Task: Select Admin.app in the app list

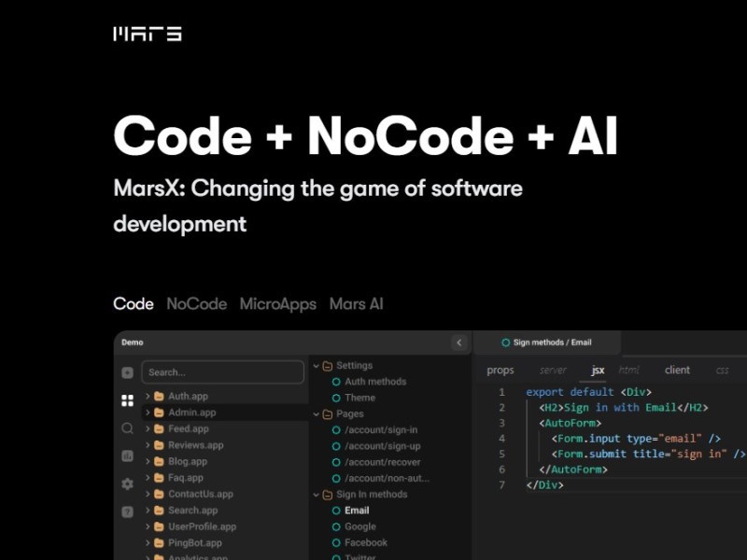Action: 192,413
